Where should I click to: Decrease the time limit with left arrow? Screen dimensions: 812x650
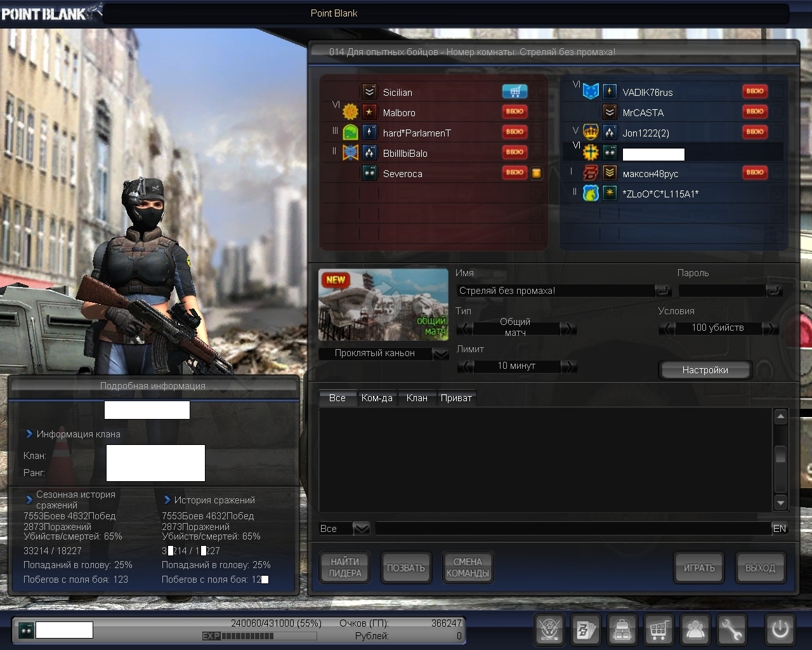coord(466,366)
